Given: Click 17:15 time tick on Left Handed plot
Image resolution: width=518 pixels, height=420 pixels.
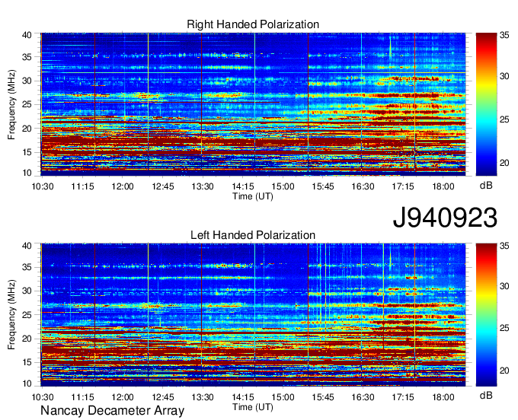Looking at the screenshot, I should 403,397.
